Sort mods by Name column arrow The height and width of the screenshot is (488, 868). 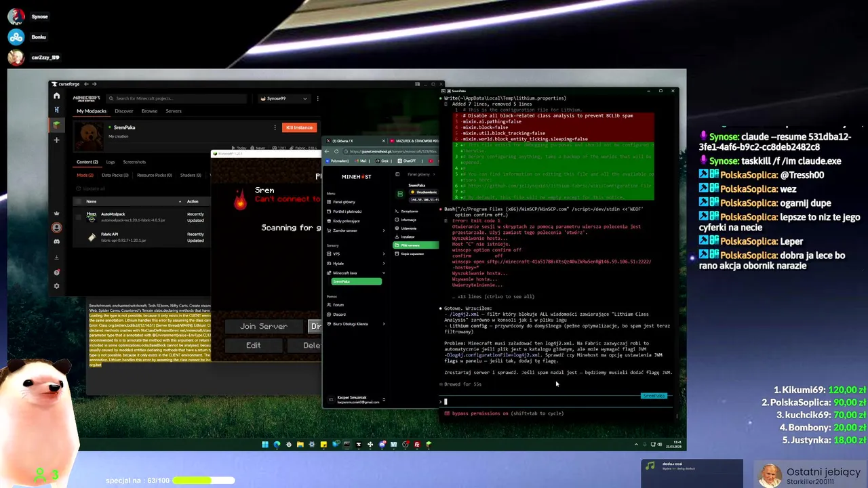point(180,201)
